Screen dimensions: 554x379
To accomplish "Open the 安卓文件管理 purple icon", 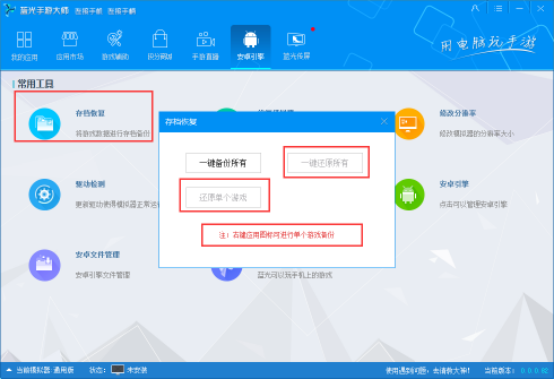I will pyautogui.click(x=45, y=265).
